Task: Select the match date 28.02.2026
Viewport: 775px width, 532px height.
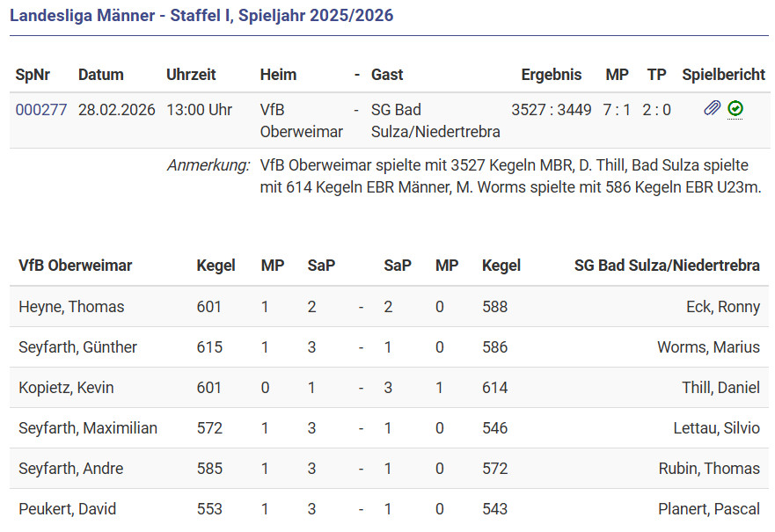Action: 116,110
